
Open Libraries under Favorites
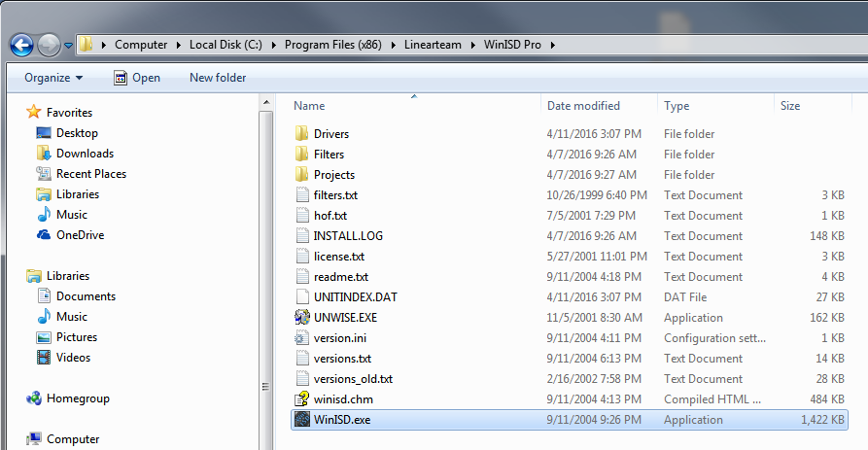pos(78,194)
